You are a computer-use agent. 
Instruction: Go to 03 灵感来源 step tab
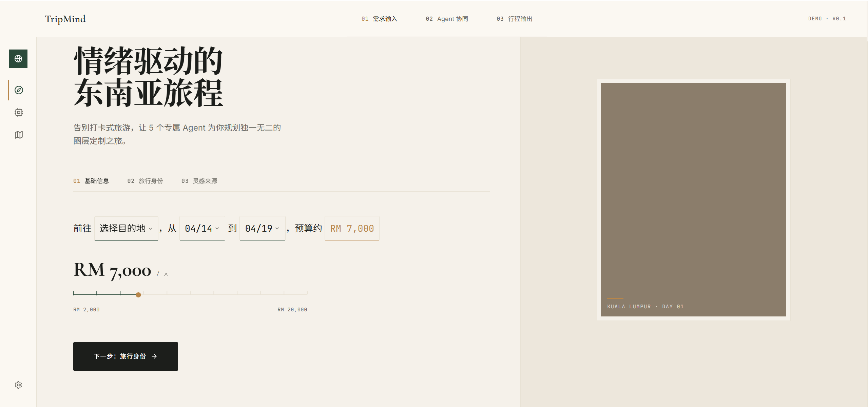point(199,181)
